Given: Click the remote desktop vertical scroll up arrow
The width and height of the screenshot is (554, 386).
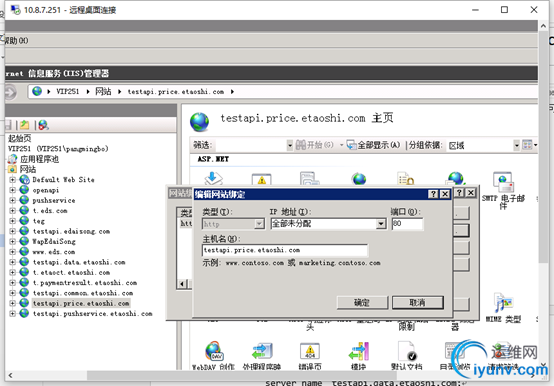Looking at the screenshot, I should point(543,26).
